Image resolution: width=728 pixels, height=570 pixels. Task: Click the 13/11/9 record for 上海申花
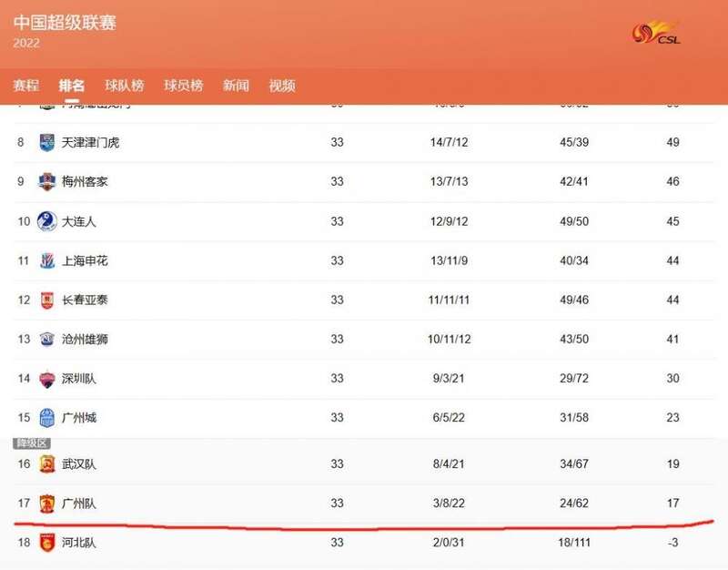click(449, 260)
